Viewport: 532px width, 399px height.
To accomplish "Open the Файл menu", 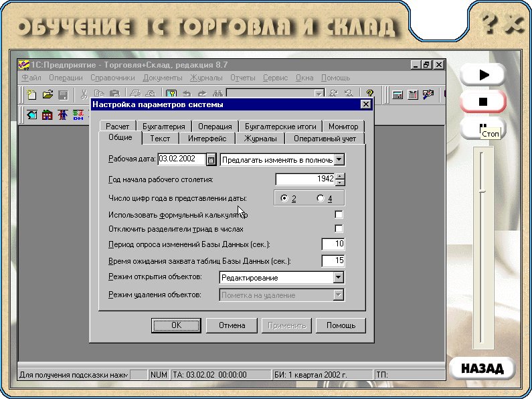I will pos(31,78).
